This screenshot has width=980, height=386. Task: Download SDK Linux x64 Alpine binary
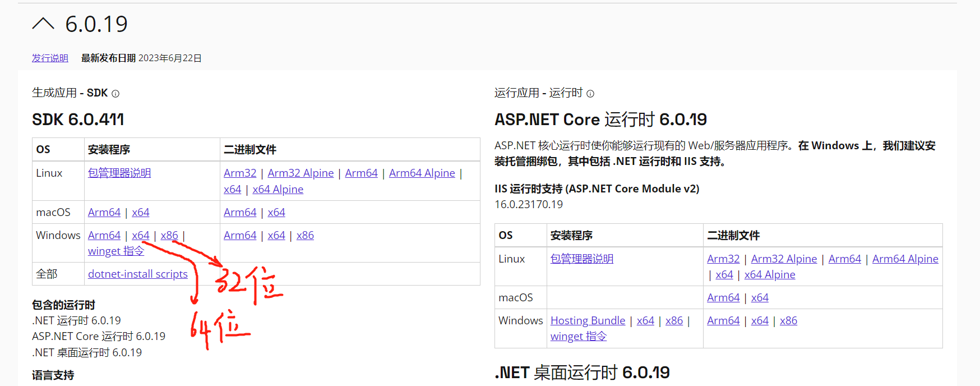(278, 189)
